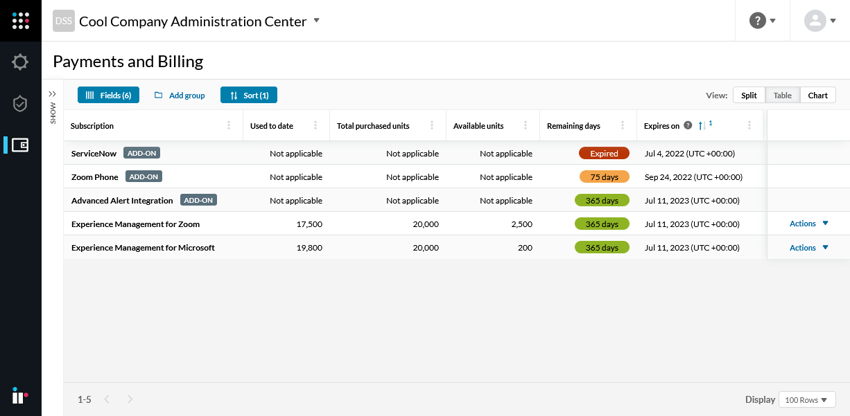Click the Expires on info icon
Image resolution: width=850 pixels, height=416 pixels.
click(x=688, y=126)
